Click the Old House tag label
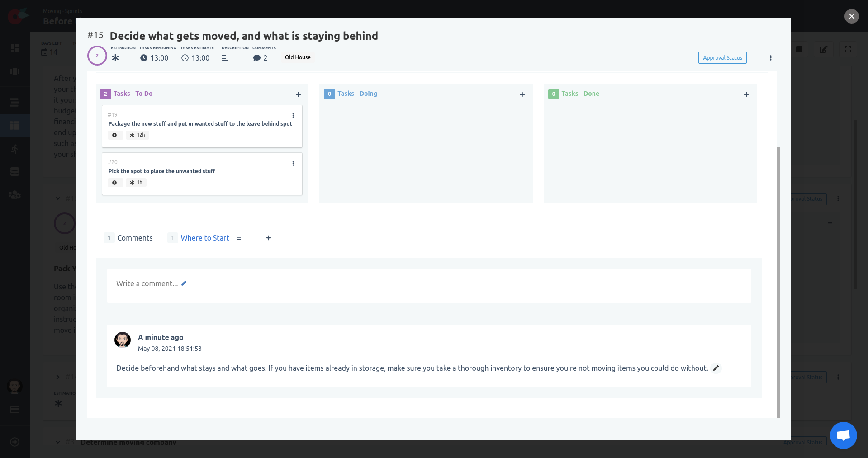This screenshot has height=458, width=868. [x=298, y=57]
